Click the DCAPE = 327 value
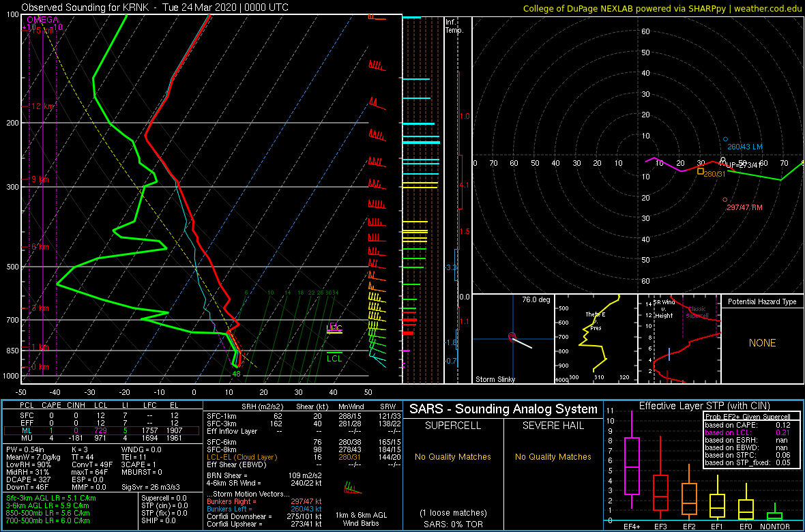 28,479
